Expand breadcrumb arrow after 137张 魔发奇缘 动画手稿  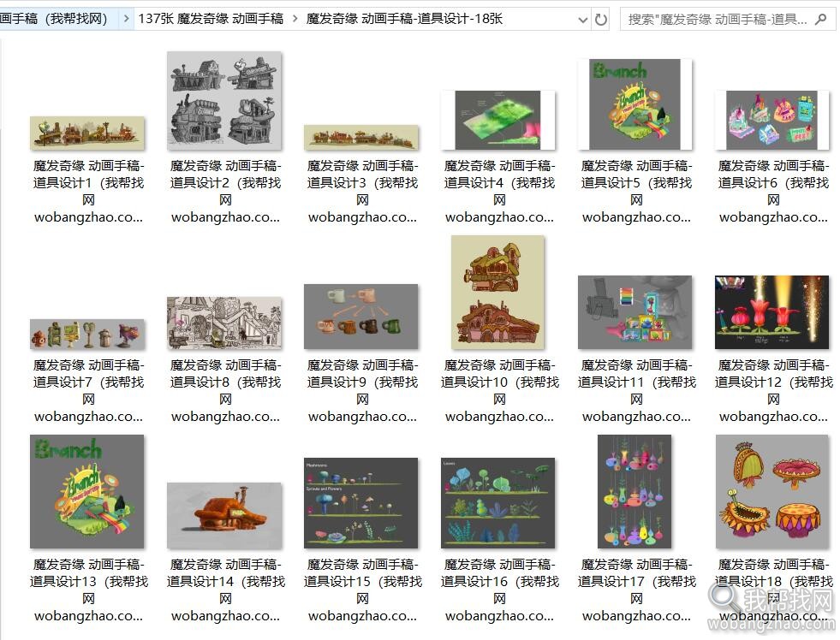(x=295, y=20)
